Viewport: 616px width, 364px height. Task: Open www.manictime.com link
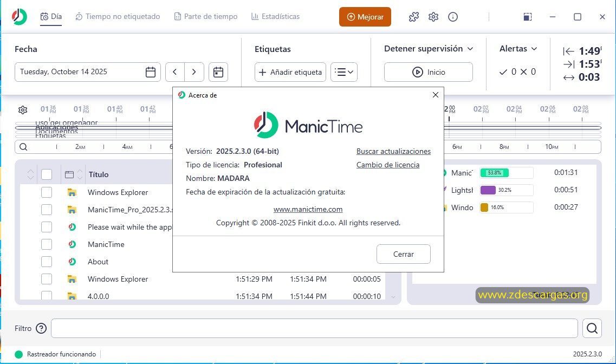[308, 209]
